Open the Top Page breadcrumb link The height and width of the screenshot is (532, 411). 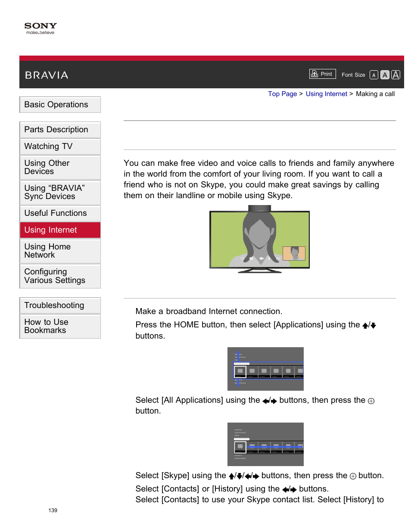tap(282, 94)
